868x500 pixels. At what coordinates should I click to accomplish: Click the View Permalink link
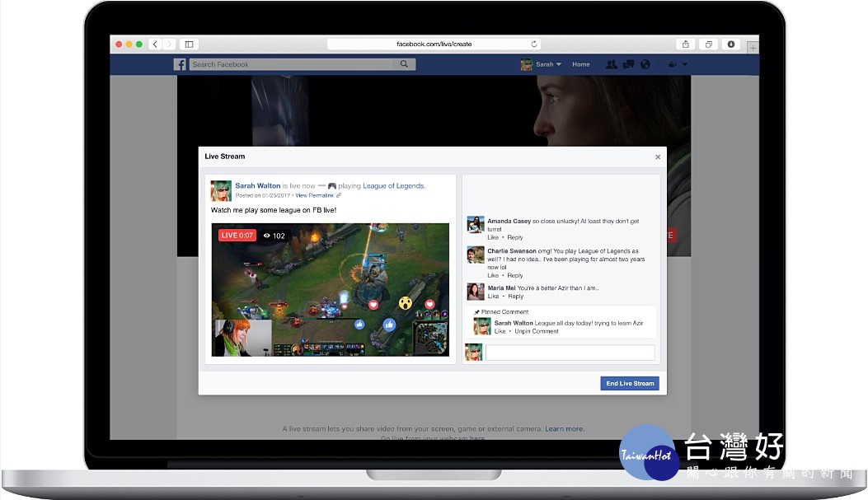tap(314, 195)
